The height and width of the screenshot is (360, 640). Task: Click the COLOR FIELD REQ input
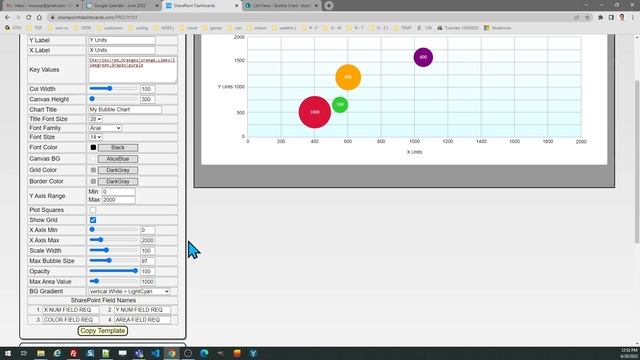coord(71,320)
